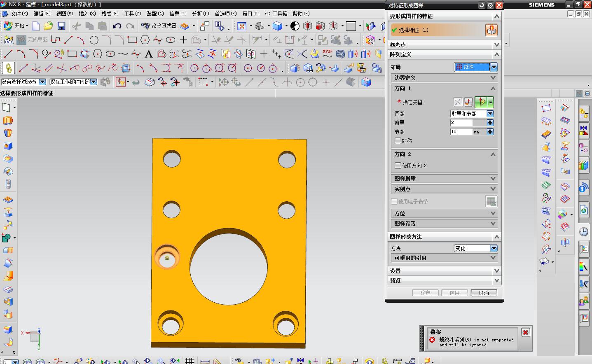Screen dimensions: 592x364
Task: Open the 分析 menu
Action: [200, 14]
